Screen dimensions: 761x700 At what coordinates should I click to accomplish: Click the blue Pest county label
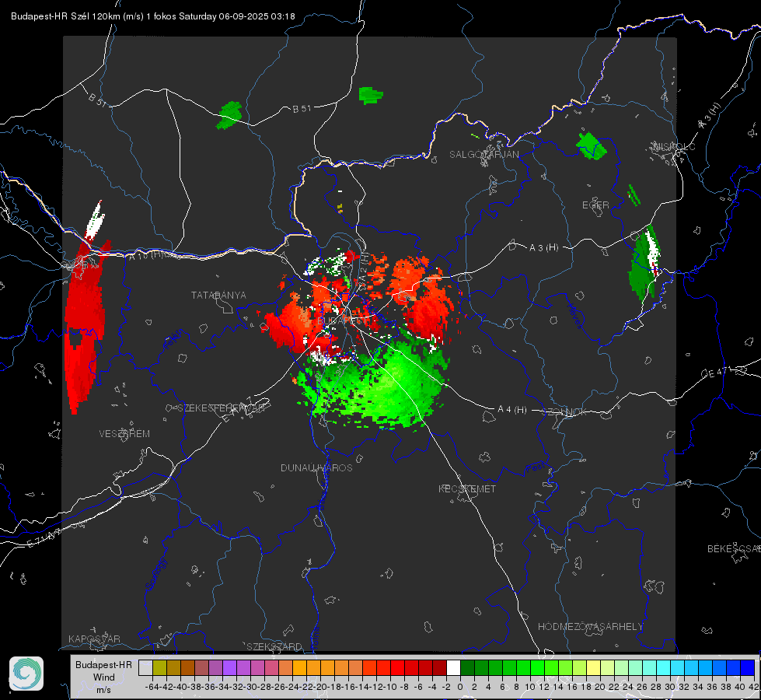[x=536, y=468]
